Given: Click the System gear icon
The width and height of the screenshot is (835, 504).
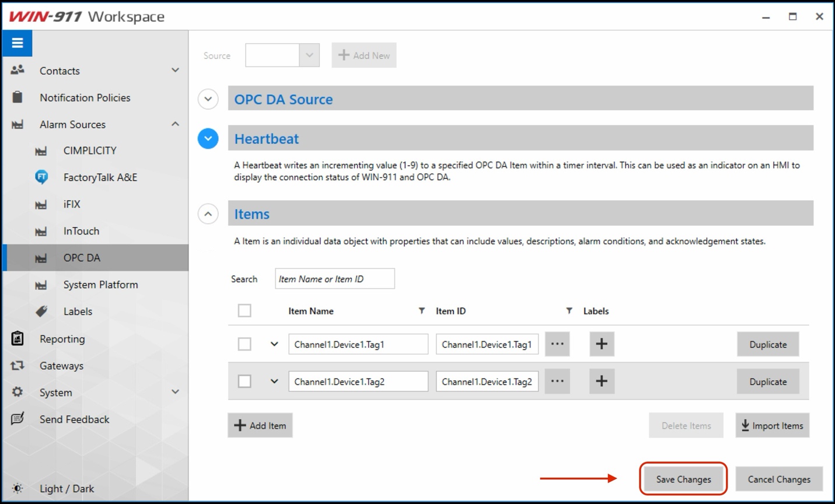Looking at the screenshot, I should (x=18, y=392).
